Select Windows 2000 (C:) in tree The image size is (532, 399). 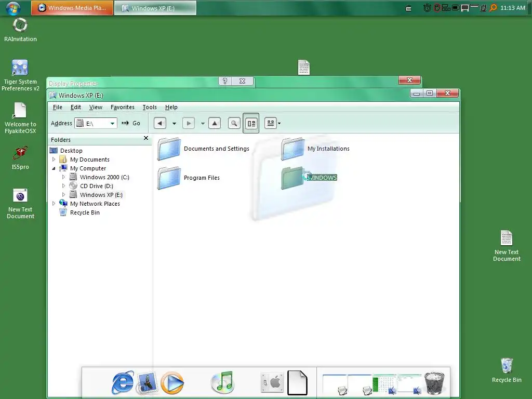coord(104,178)
